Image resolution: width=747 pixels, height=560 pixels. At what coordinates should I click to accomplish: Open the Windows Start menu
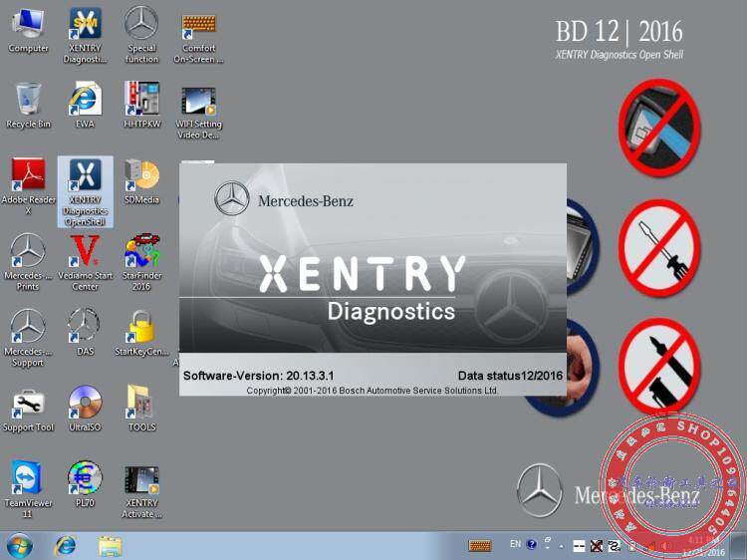pyautogui.click(x=19, y=546)
